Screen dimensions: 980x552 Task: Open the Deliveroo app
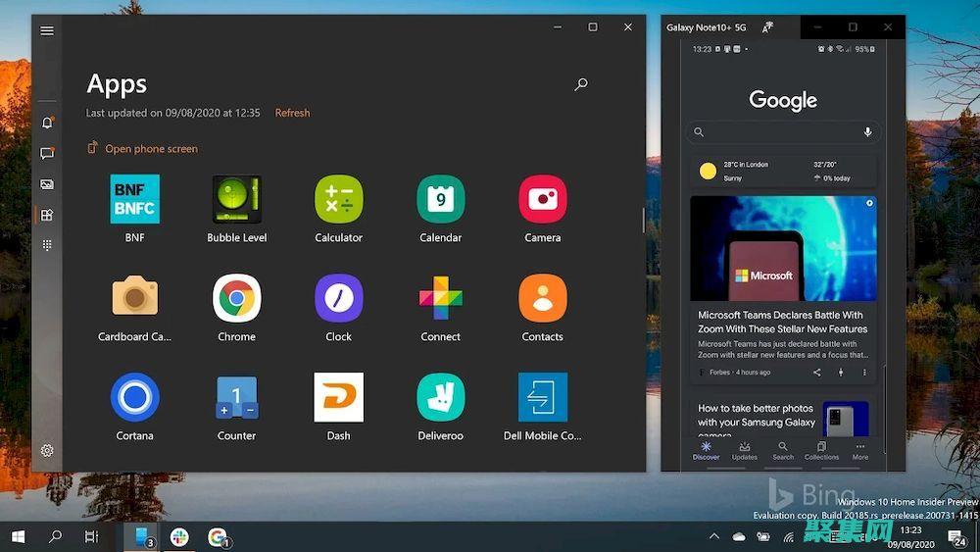click(x=440, y=397)
